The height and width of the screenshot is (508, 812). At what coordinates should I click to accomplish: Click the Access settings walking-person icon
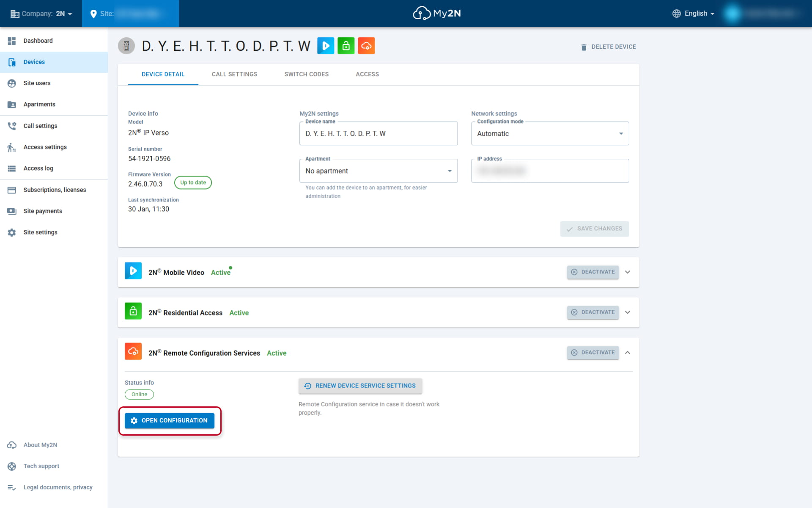12,147
